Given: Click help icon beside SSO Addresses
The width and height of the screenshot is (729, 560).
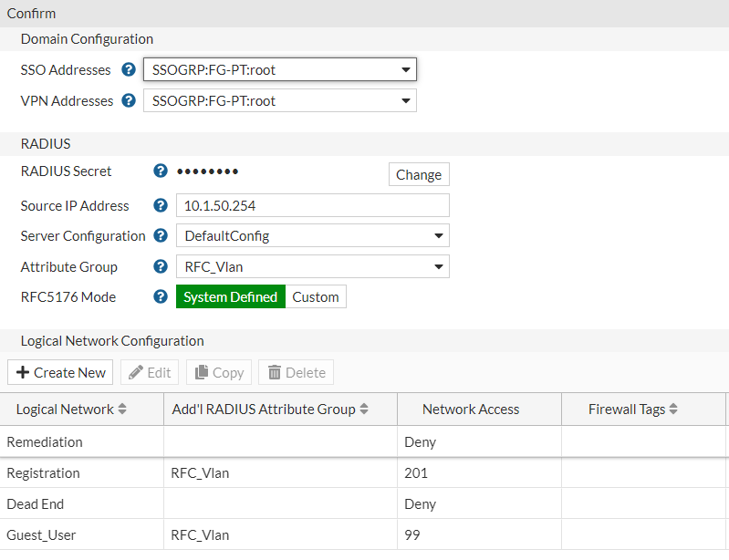Looking at the screenshot, I should (129, 69).
